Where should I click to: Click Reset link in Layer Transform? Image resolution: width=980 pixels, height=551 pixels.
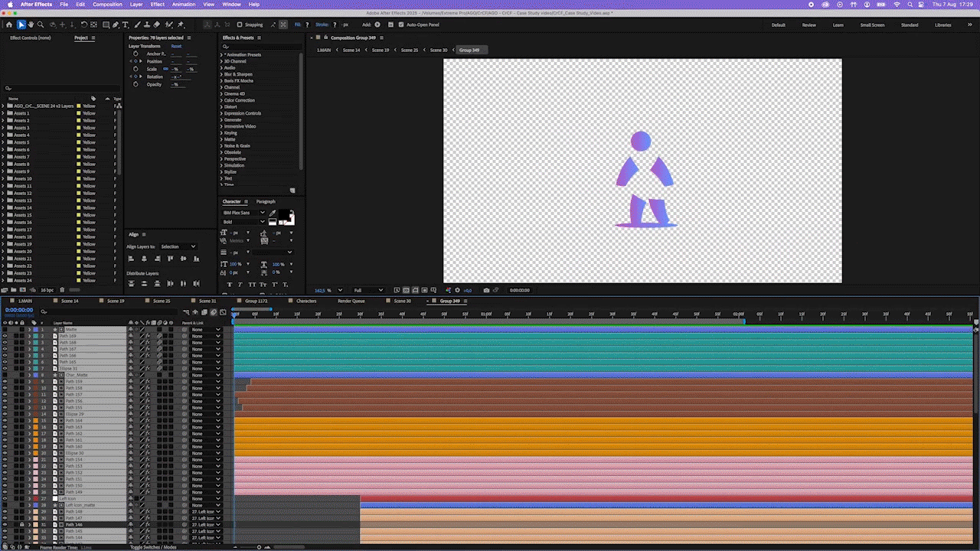pos(176,46)
